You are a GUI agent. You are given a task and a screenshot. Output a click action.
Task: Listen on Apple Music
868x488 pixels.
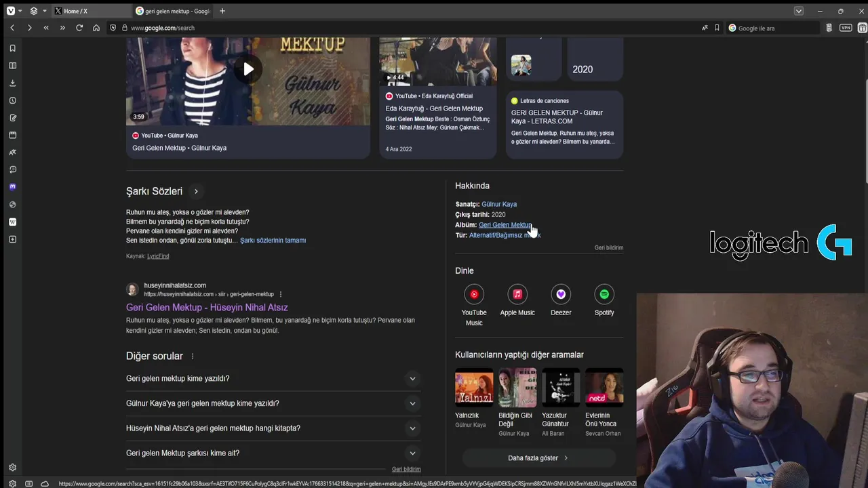pos(517,300)
